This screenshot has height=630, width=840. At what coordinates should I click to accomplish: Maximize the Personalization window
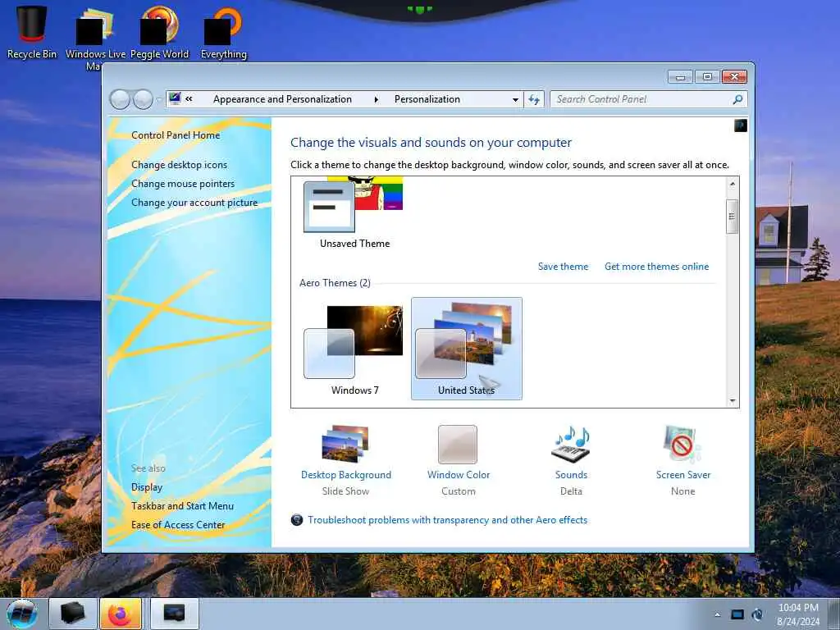click(707, 77)
